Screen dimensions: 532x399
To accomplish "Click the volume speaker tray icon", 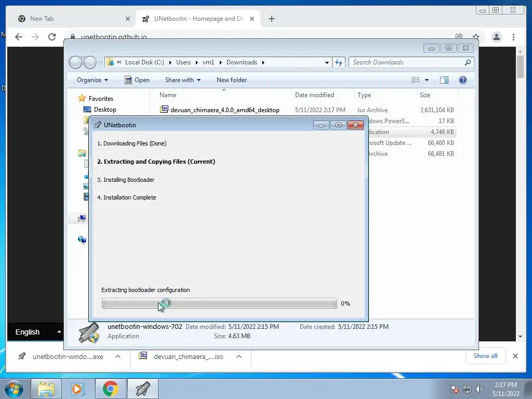I will pyautogui.click(x=480, y=389).
